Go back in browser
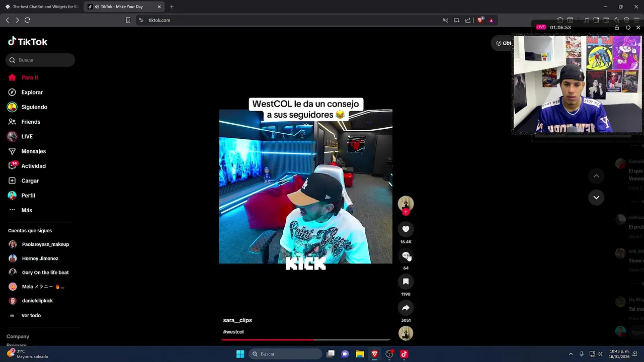The height and width of the screenshot is (362, 644). pos(7,20)
